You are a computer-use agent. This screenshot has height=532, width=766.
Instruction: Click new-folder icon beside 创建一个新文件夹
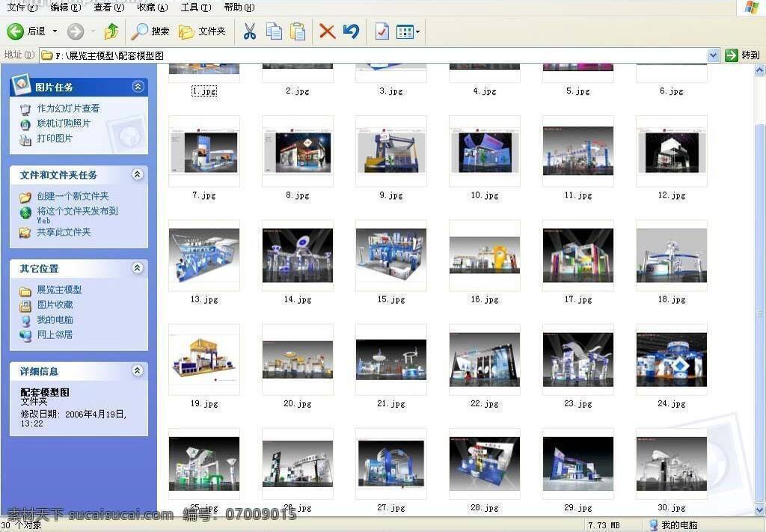(x=25, y=198)
